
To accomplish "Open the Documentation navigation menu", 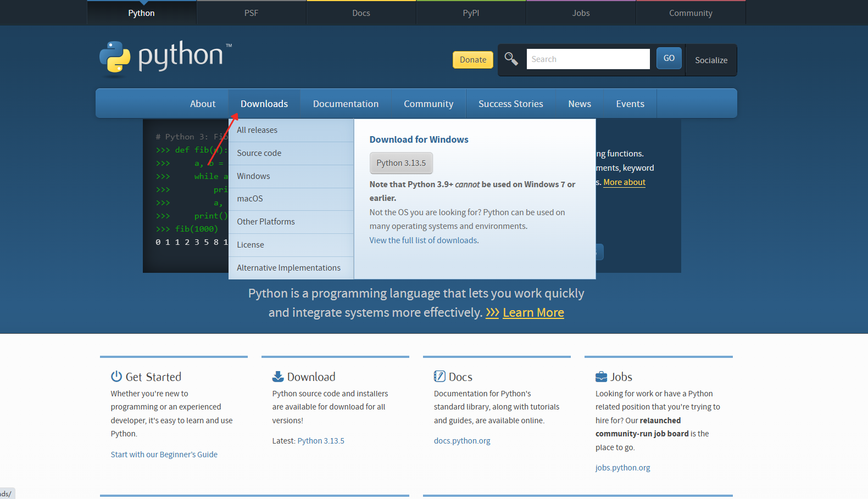I will 346,104.
